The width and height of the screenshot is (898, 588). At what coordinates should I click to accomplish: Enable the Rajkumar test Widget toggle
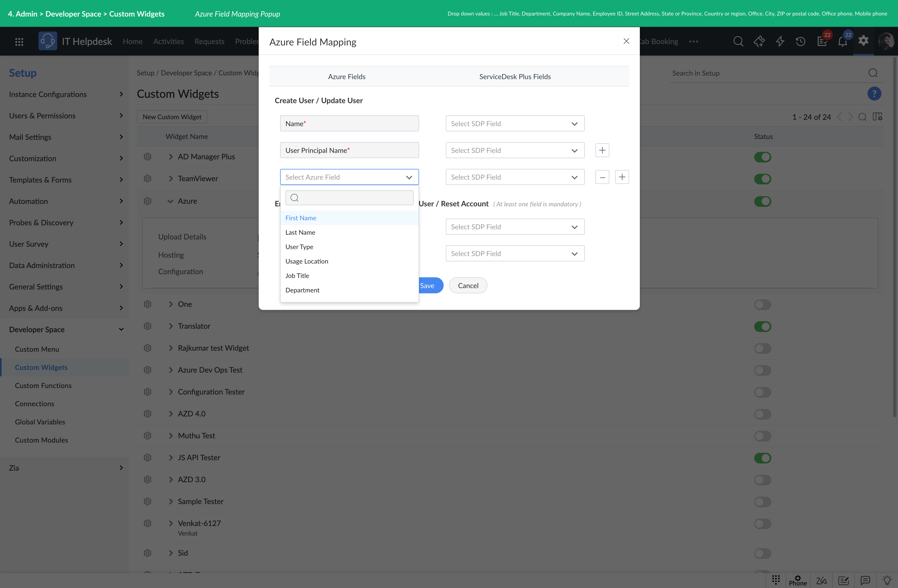(x=762, y=348)
